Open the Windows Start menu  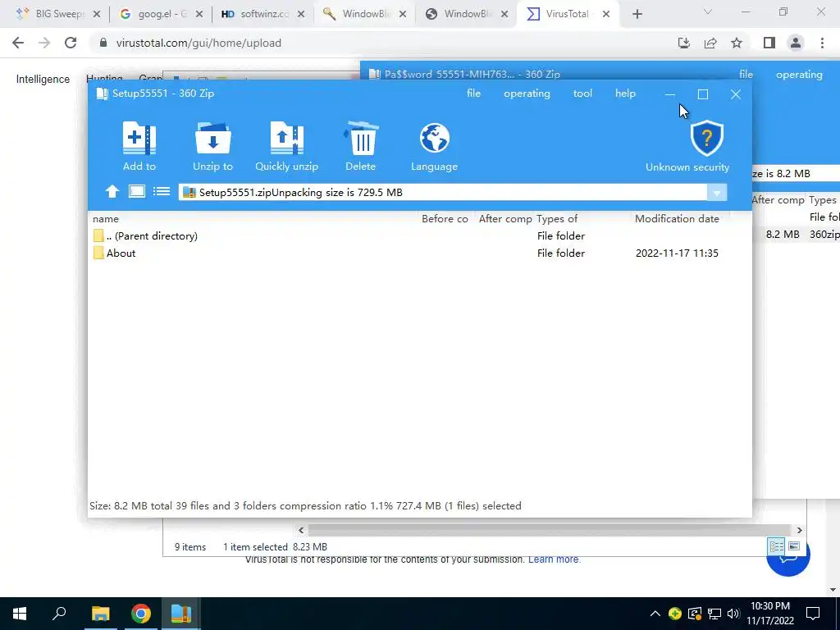20,614
